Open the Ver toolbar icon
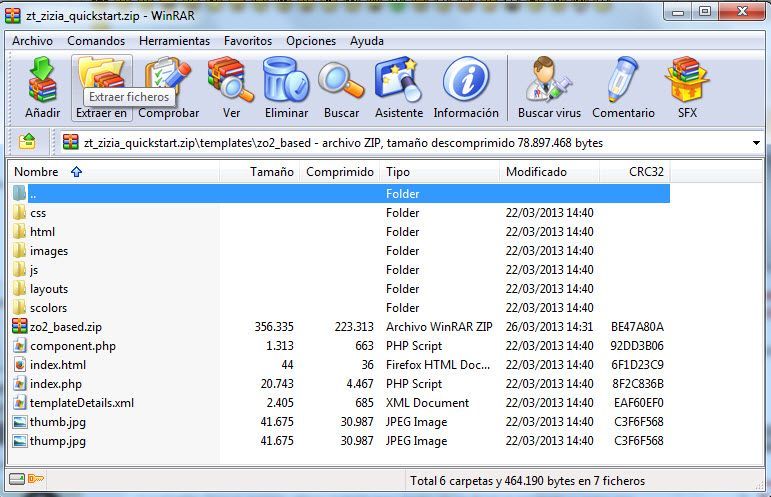The image size is (771, 497). 230,79
